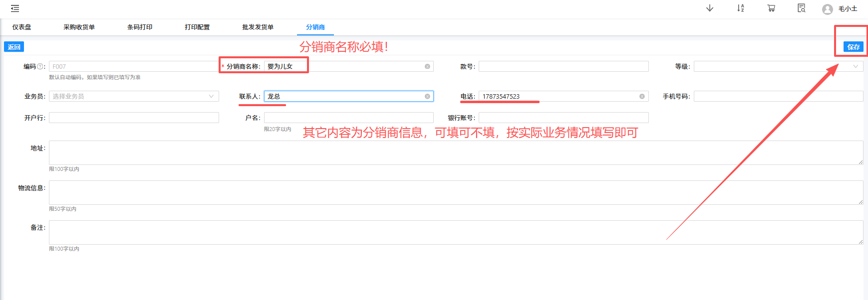
Task: Open the 采购收货单 tab
Action: pyautogui.click(x=79, y=27)
